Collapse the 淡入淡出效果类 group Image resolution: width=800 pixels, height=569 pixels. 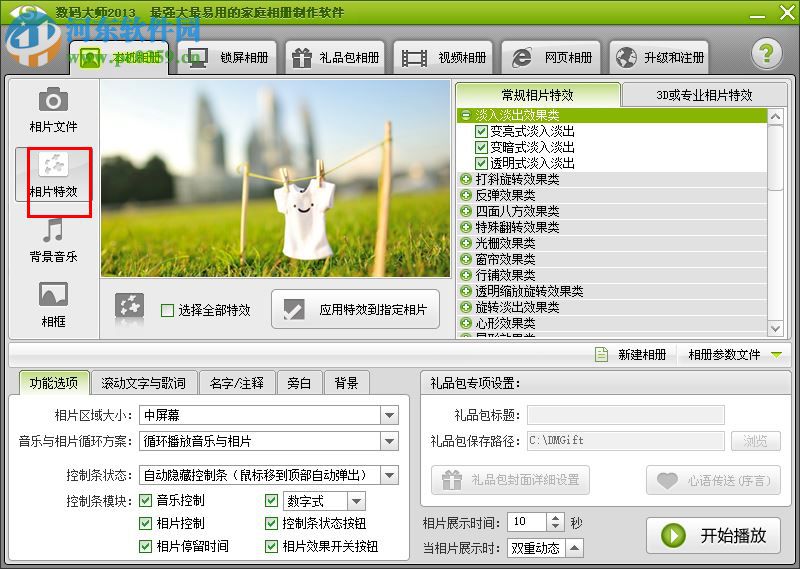(x=465, y=115)
